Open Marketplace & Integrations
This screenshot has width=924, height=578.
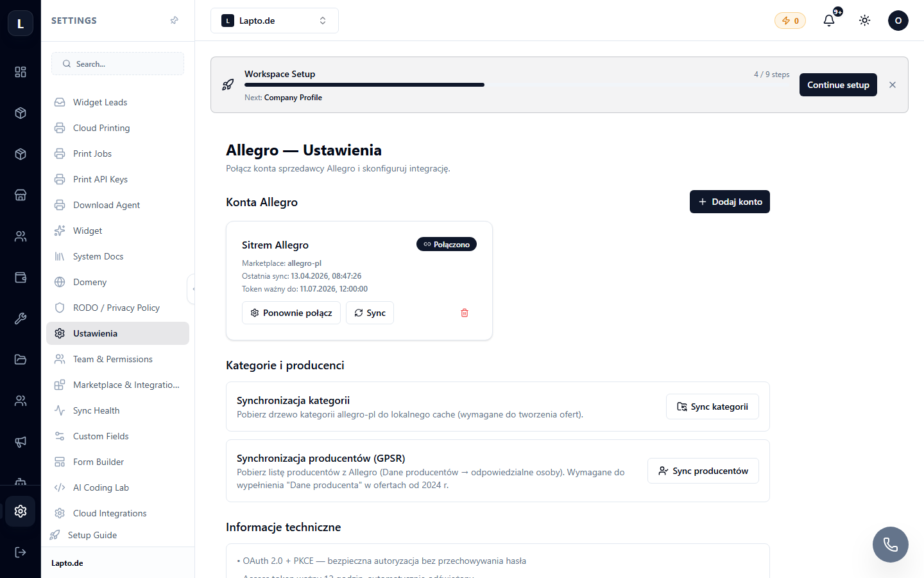(117, 385)
